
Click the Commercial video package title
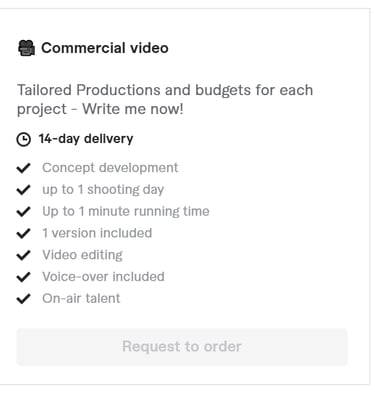[105, 48]
